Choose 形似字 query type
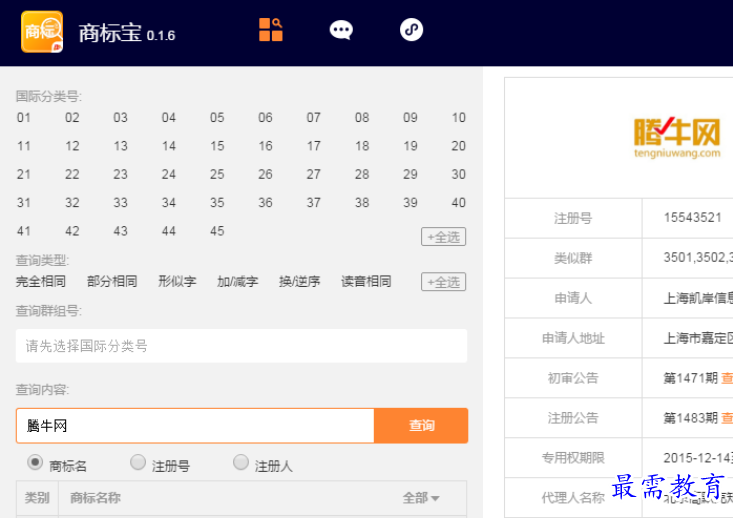Screen dimensions: 733x518 pos(177,281)
